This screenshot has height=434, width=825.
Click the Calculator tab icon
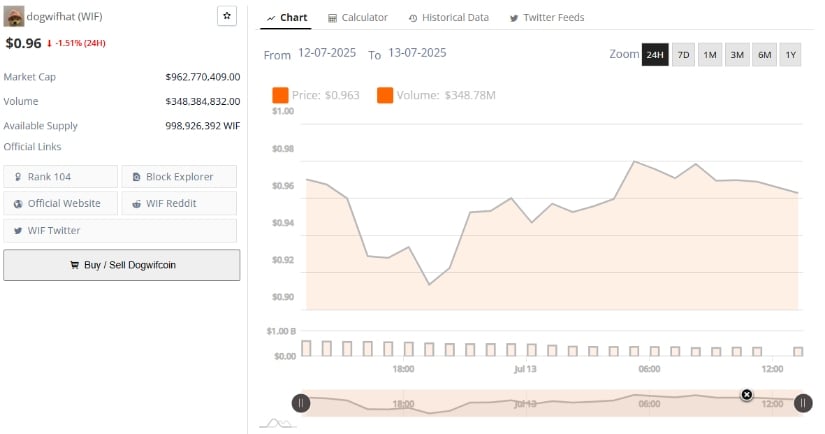tap(332, 18)
